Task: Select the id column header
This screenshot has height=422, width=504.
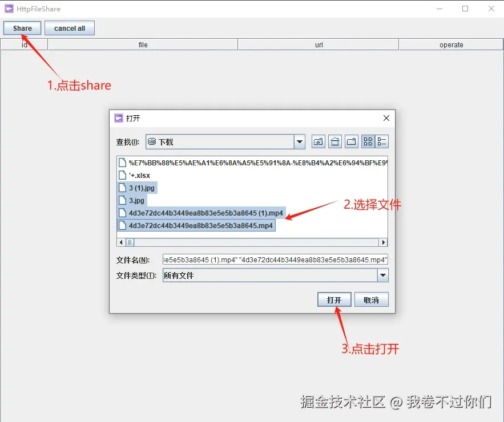Action: click(24, 44)
